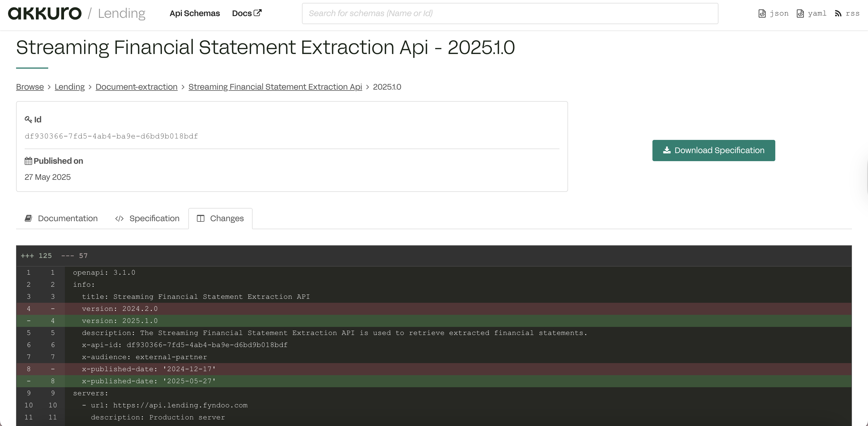Switch to the Documentation tab
The image size is (868, 426).
(61, 219)
